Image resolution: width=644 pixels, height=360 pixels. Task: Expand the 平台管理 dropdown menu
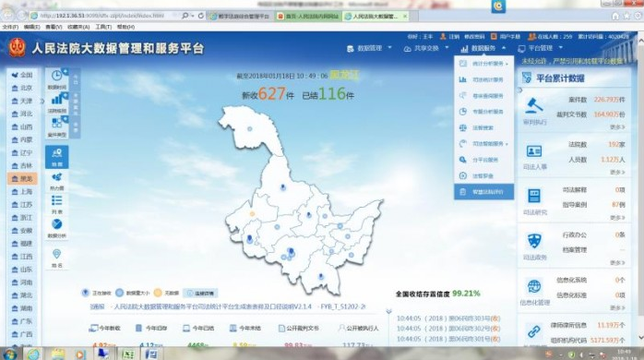tap(540, 49)
